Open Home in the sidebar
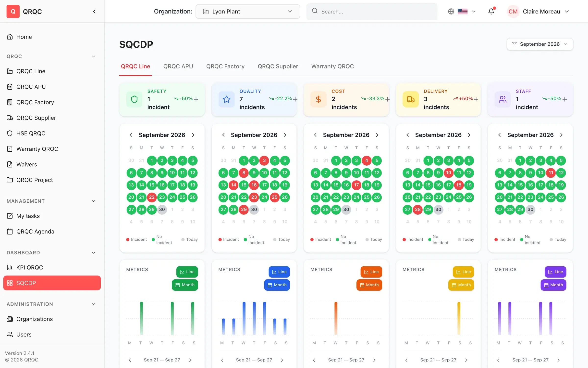 [x=52, y=37]
